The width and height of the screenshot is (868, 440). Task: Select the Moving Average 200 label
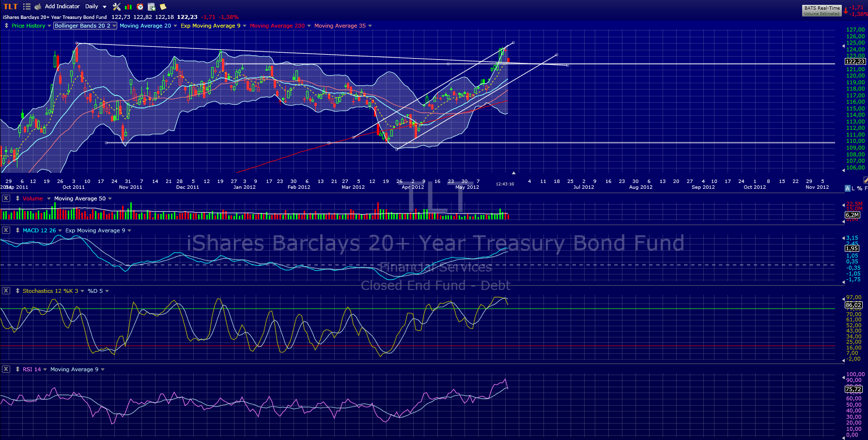[278, 26]
